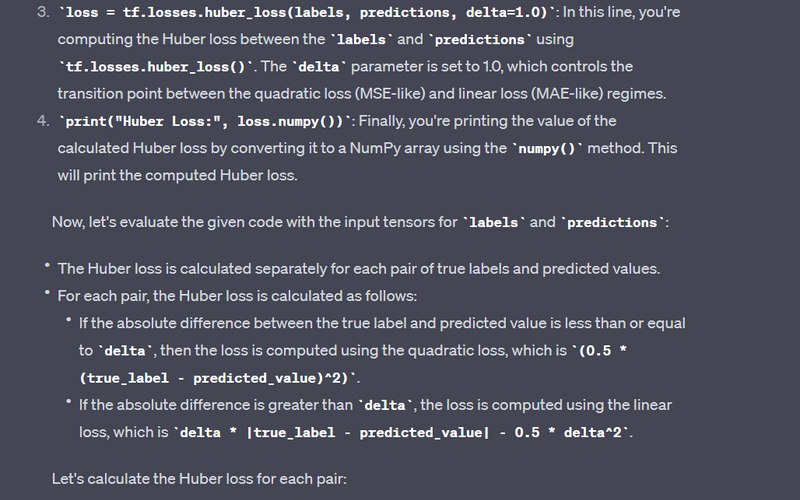Click the list number 3 marker

pos(41,12)
